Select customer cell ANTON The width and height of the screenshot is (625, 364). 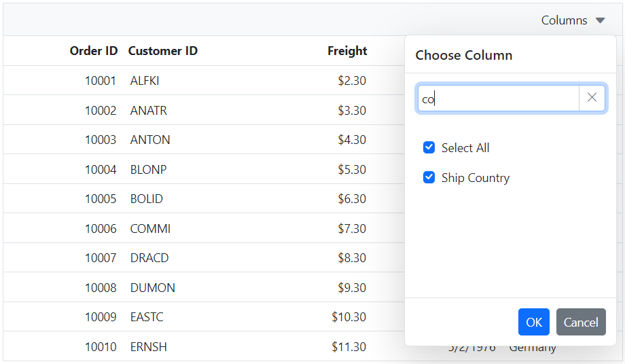pos(150,140)
